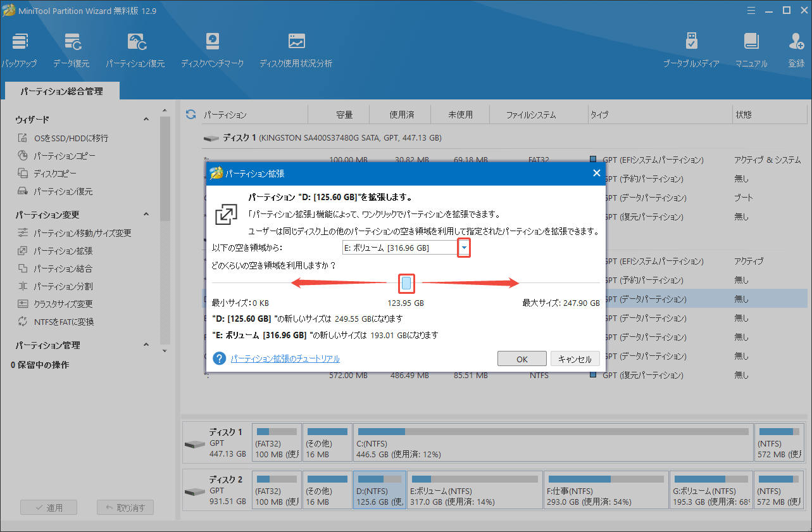
Task: Click the refresh icon beside the パーティション column
Action: [191, 115]
